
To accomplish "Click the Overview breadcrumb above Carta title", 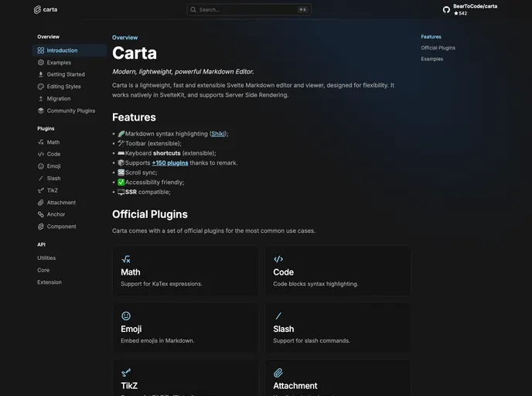I will (x=124, y=37).
